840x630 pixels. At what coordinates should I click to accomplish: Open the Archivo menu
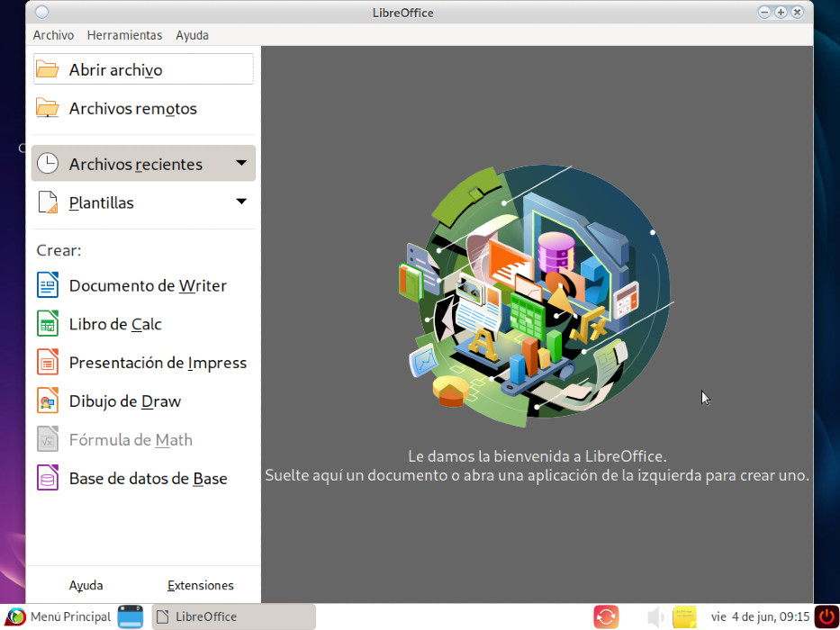click(x=53, y=35)
